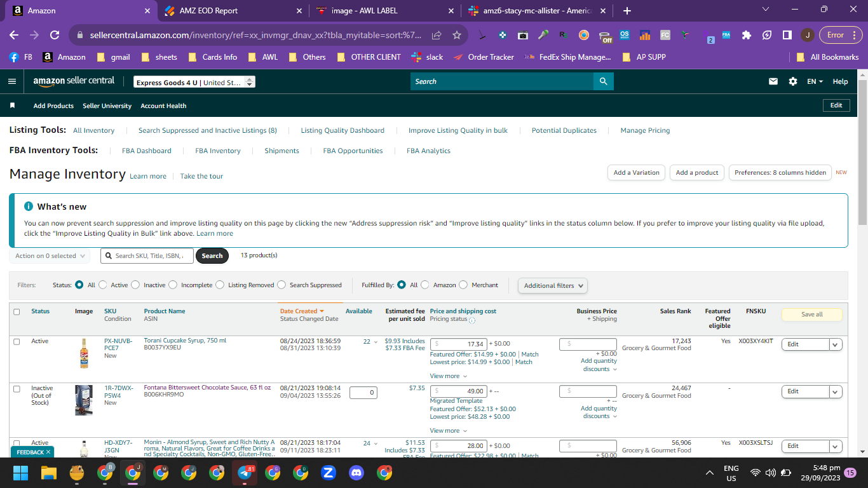Open Seller University in the top menu
Image resolution: width=868 pixels, height=488 pixels.
coord(107,105)
